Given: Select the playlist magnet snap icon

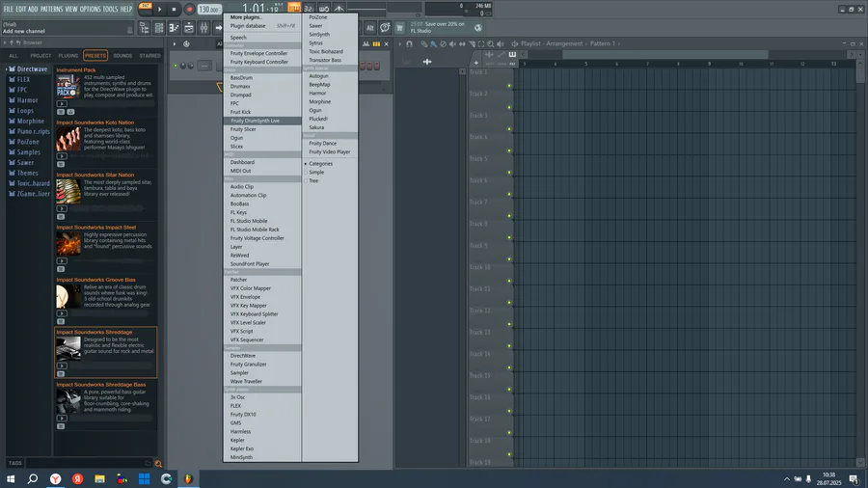Looking at the screenshot, I should (x=409, y=43).
